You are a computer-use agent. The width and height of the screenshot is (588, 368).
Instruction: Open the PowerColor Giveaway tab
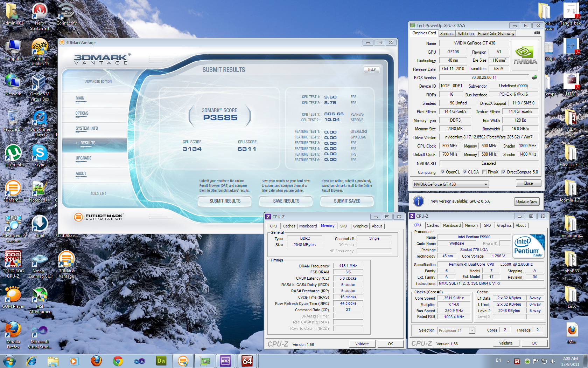pyautogui.click(x=496, y=34)
